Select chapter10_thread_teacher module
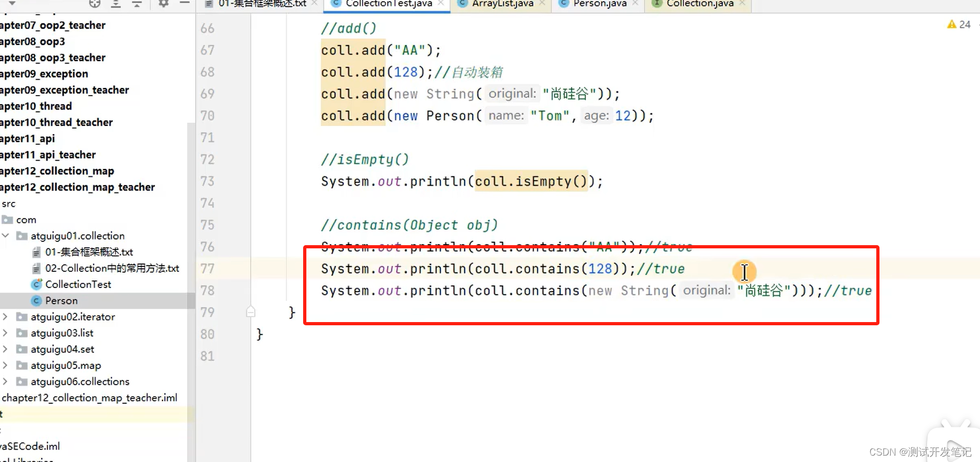This screenshot has width=980, height=462. [x=56, y=122]
